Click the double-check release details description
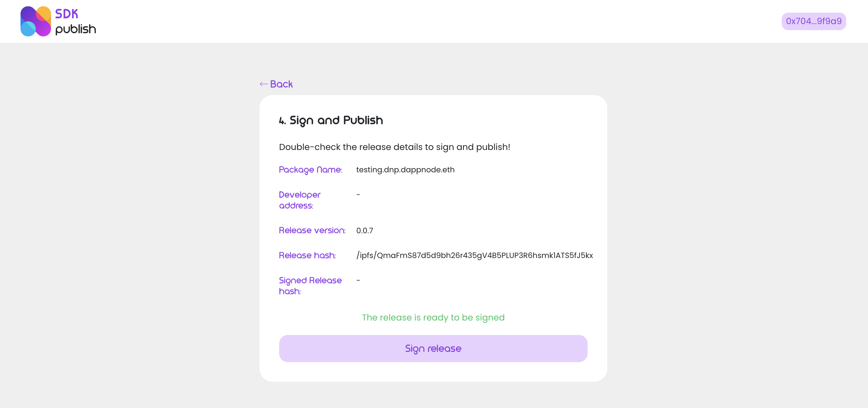 (x=394, y=147)
